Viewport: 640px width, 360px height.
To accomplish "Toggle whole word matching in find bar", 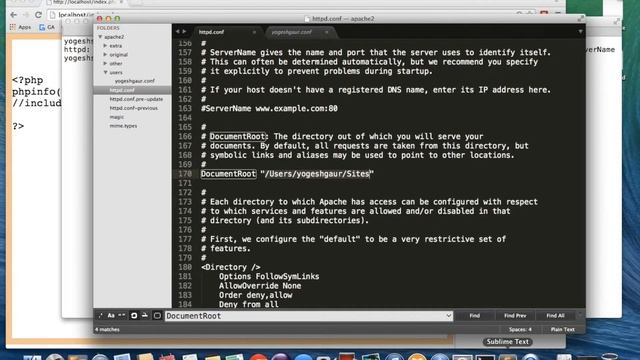I will (122, 316).
